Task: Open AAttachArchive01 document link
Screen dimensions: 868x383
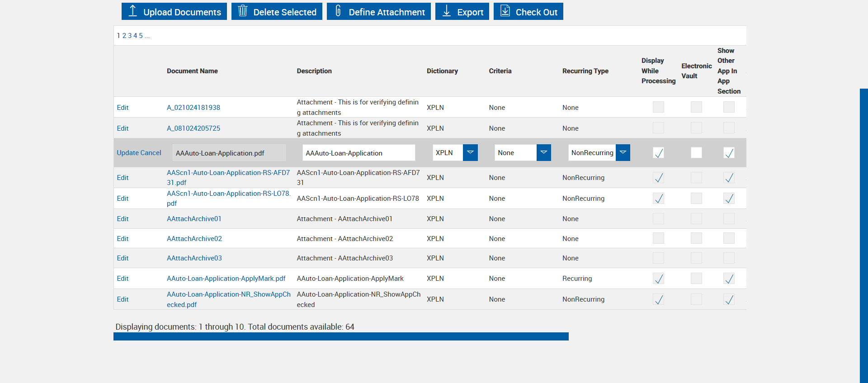Action: click(x=194, y=219)
